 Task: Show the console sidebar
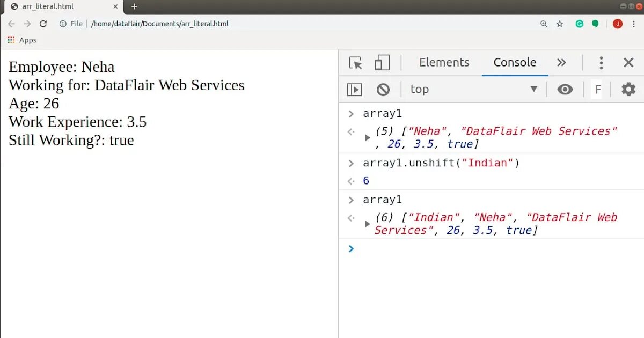[355, 90]
